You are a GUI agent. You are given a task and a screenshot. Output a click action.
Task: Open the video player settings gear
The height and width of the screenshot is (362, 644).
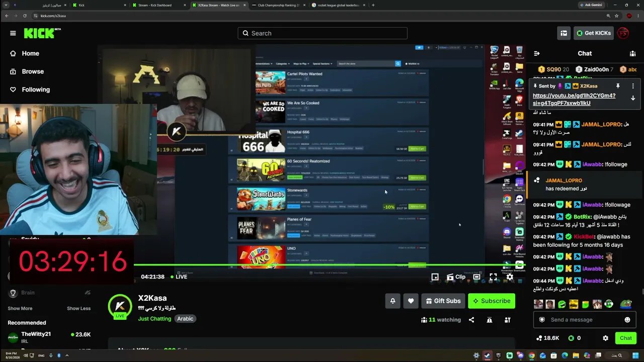coord(510,277)
